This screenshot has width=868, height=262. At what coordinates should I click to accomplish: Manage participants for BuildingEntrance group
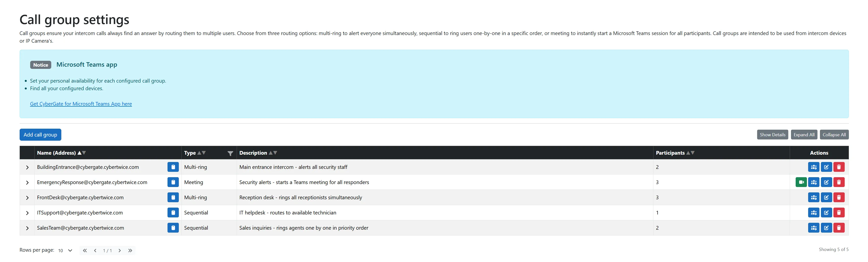813,167
